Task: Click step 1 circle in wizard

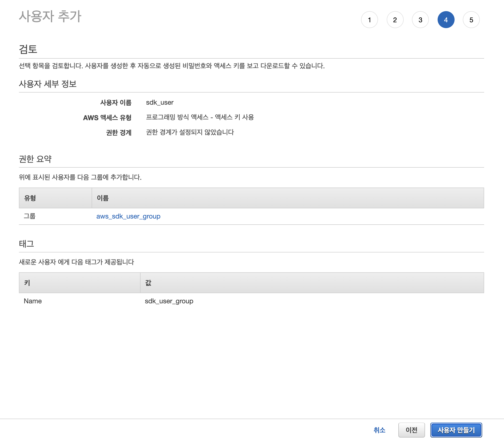Action: point(369,20)
